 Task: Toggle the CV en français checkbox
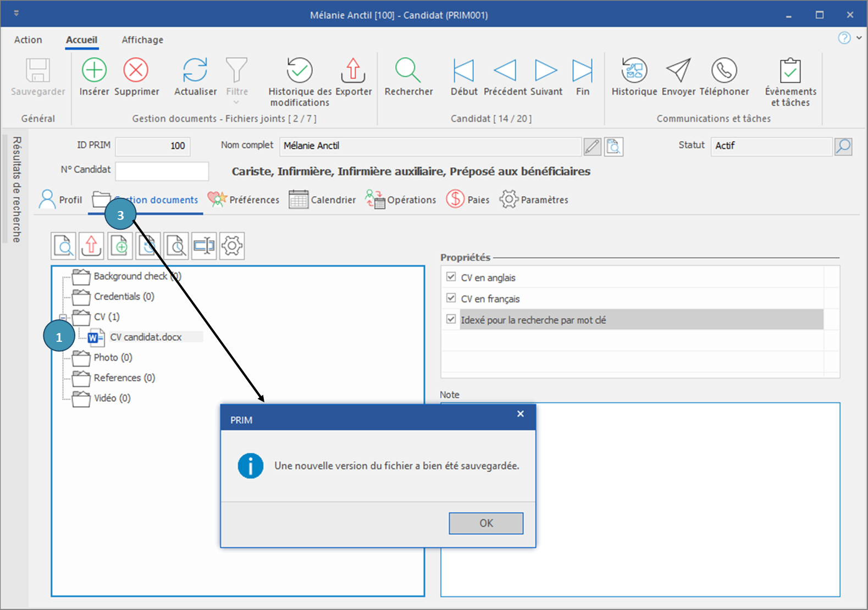pyautogui.click(x=451, y=298)
